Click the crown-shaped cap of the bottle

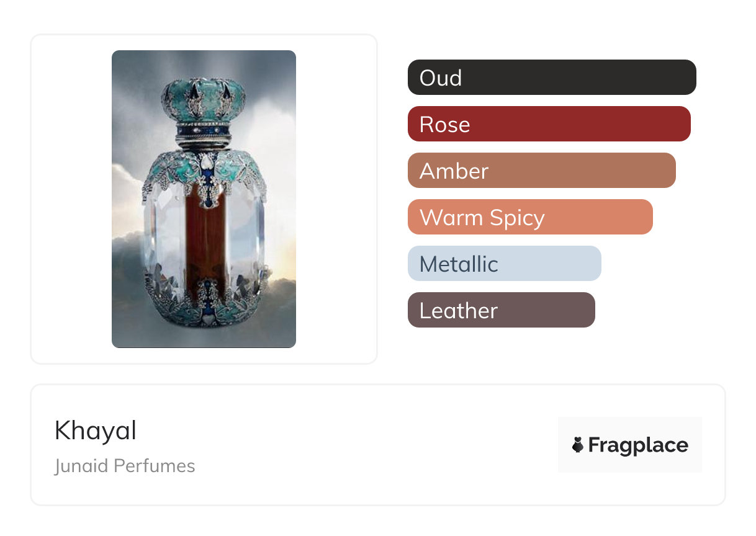[x=204, y=98]
